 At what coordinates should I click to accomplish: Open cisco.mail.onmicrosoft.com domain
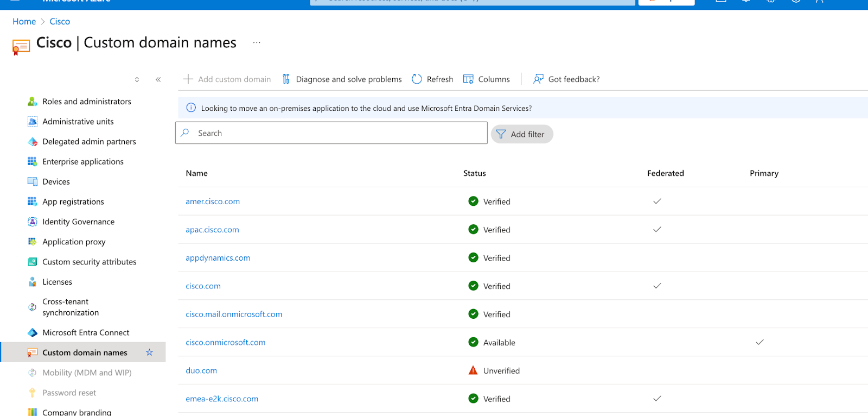234,314
